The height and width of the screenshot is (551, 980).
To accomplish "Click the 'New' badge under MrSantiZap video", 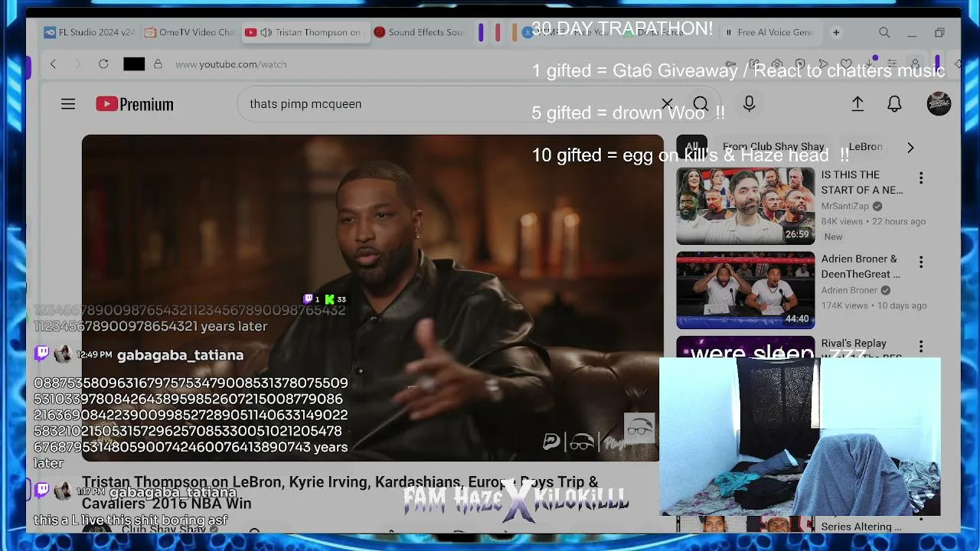I will point(833,236).
